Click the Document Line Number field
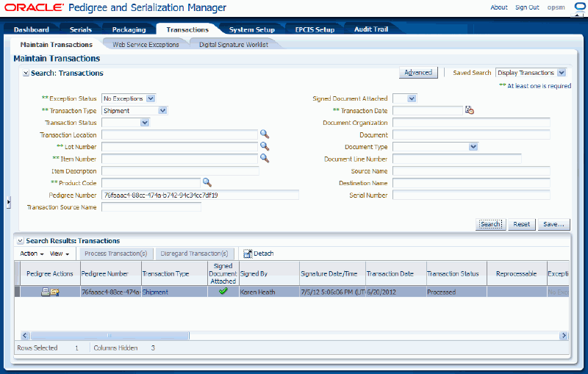This screenshot has width=588, height=374. pyautogui.click(x=457, y=159)
